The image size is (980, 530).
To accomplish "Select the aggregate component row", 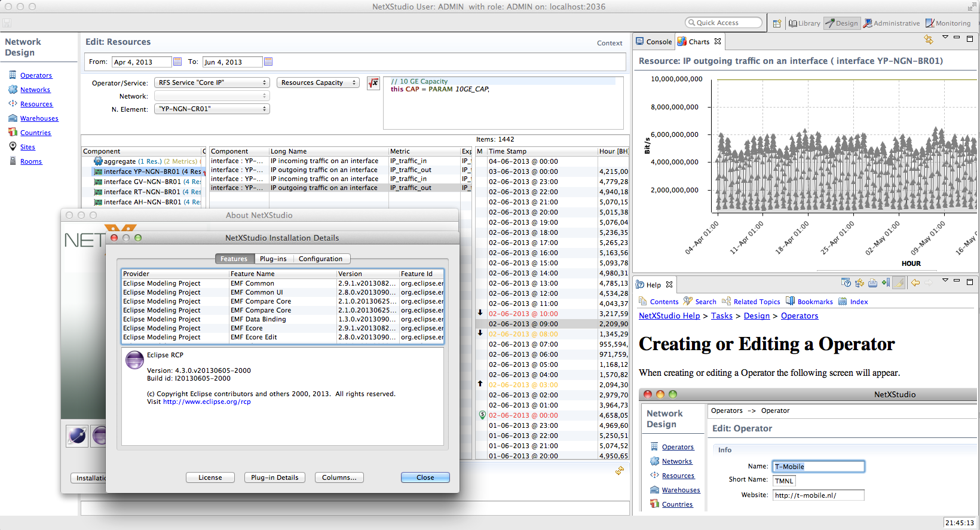I will click(x=143, y=161).
